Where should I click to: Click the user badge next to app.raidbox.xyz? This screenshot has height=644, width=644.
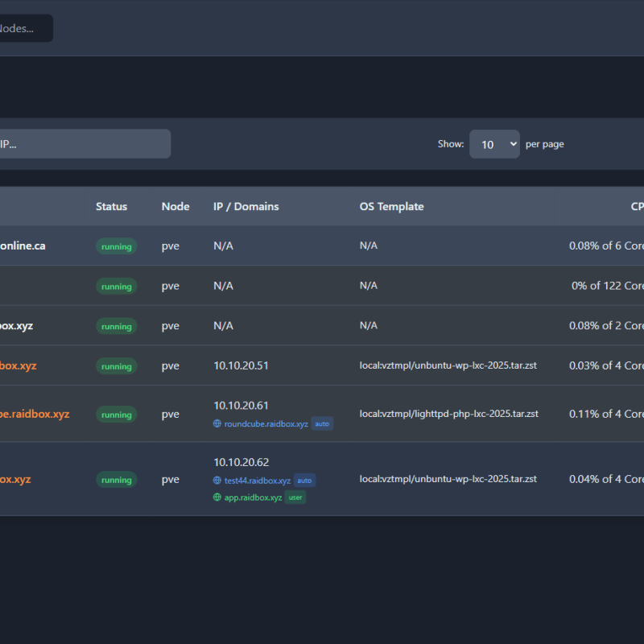point(295,497)
